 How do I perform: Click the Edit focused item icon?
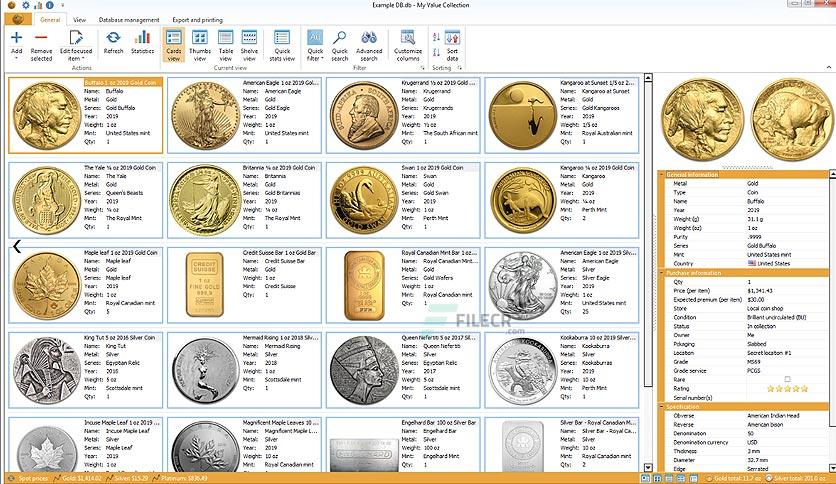[x=76, y=37]
